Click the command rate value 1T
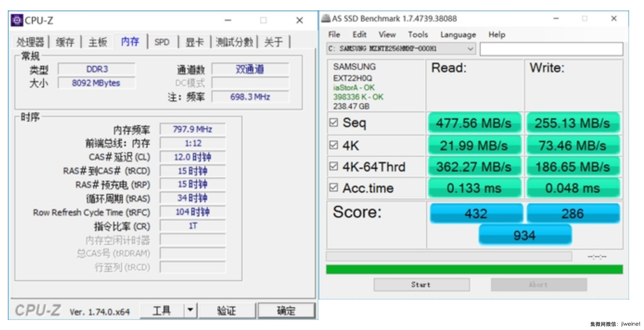This screenshot has height=330, width=644. [x=192, y=226]
